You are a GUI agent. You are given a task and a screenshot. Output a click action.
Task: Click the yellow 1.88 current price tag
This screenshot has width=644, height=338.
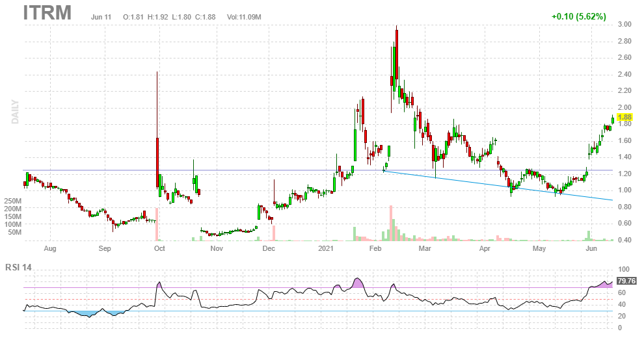[624, 117]
